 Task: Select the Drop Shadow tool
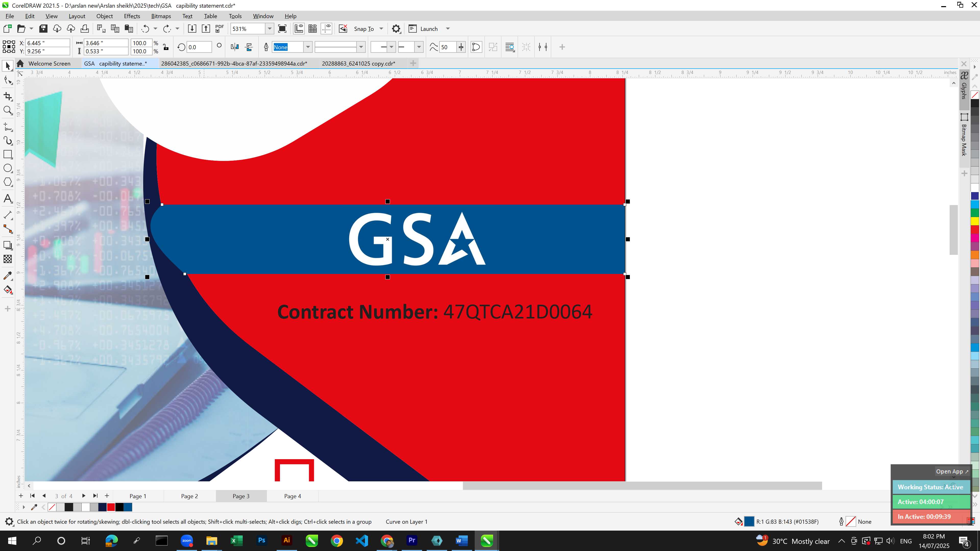[8, 245]
